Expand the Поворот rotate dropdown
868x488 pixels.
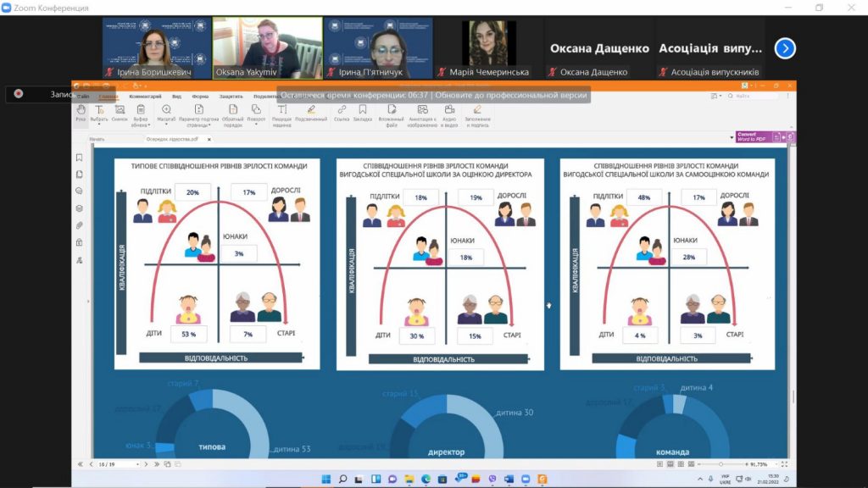tap(256, 114)
